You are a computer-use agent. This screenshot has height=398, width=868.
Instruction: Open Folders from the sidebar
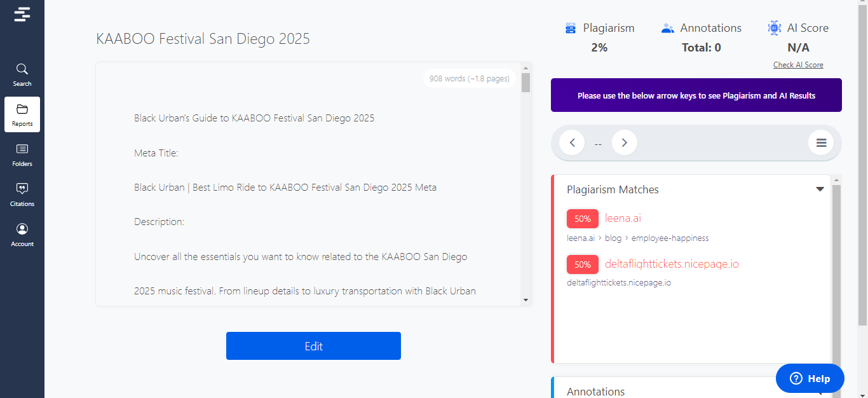[22, 154]
